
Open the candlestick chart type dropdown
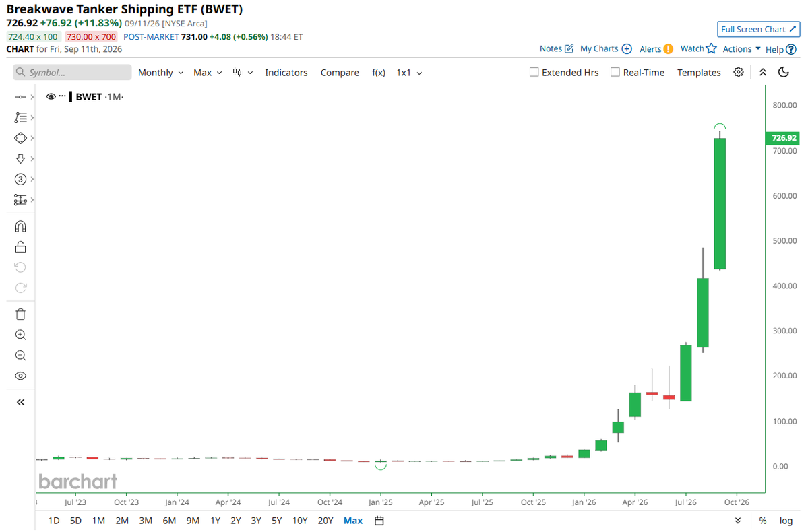[x=243, y=73]
